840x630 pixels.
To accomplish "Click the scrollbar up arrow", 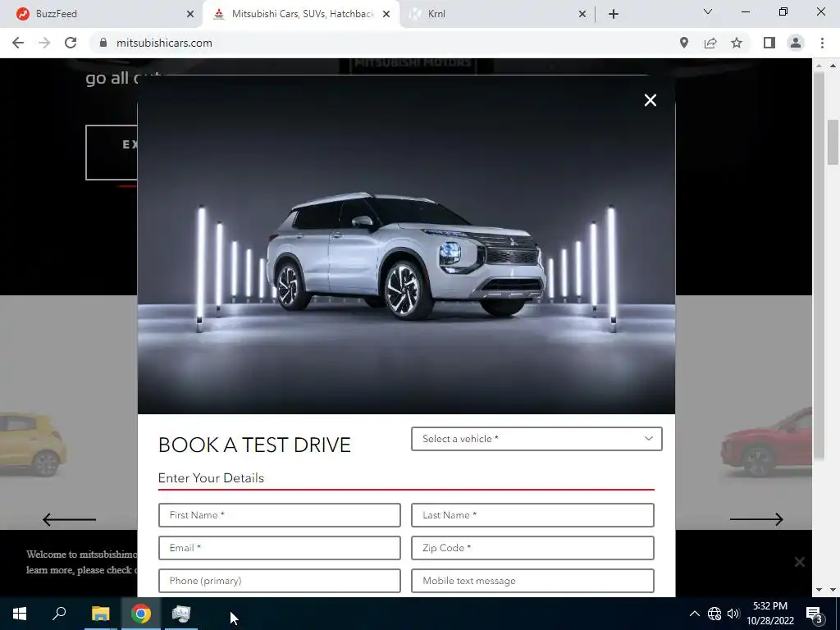I will (833, 66).
